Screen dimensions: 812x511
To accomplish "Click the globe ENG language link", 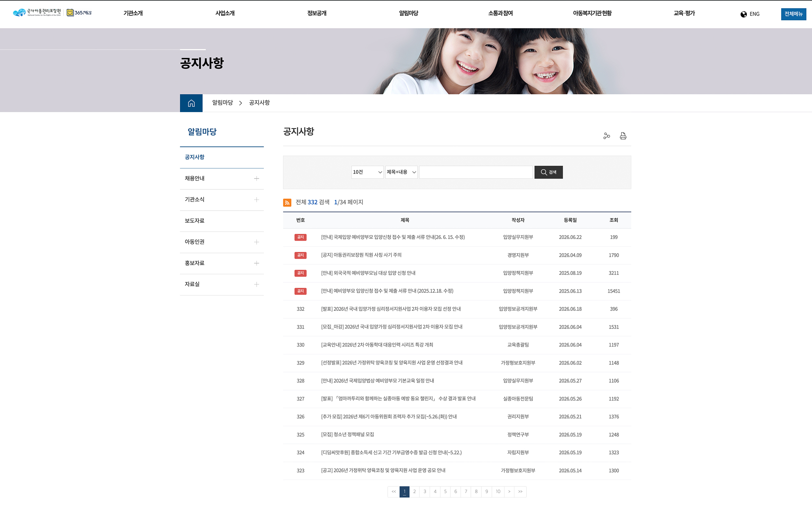I will click(x=750, y=14).
